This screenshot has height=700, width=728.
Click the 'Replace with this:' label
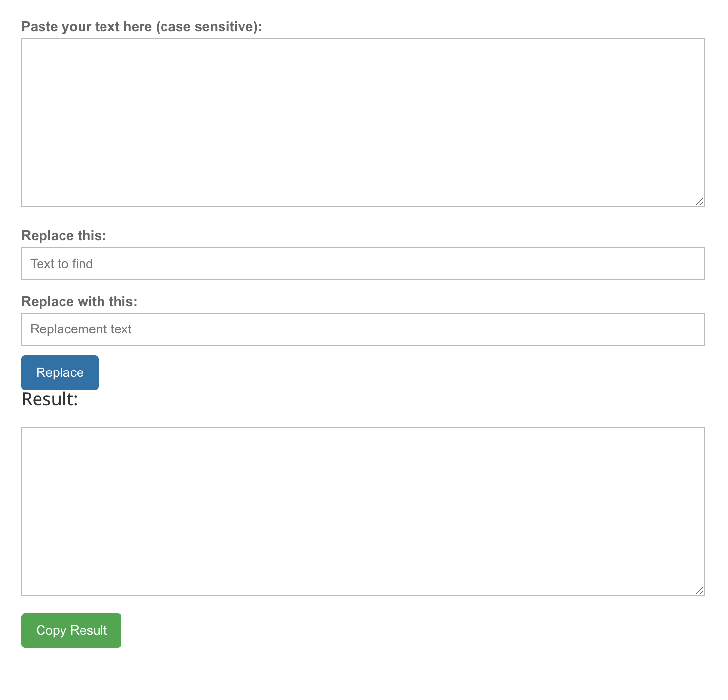(80, 301)
